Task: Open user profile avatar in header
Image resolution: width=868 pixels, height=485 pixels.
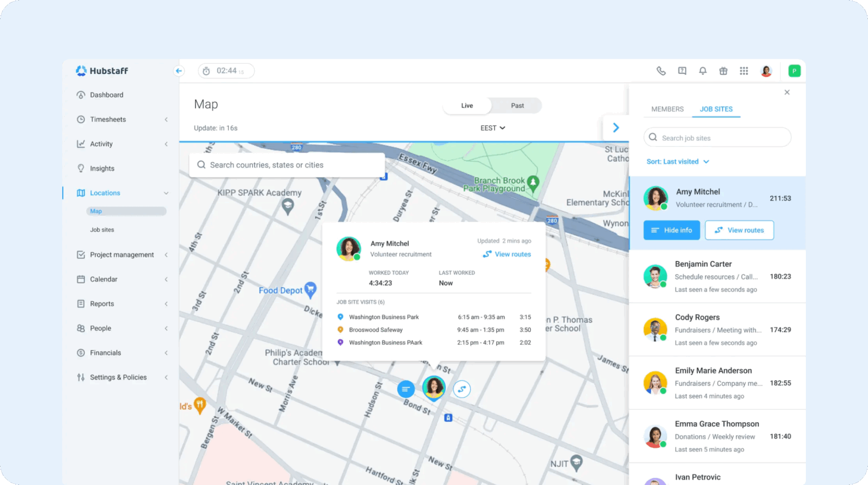Action: click(x=766, y=71)
